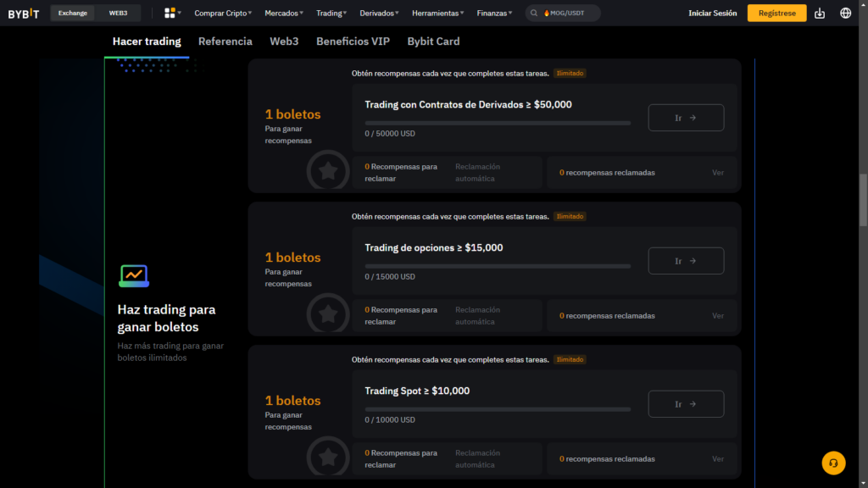Click Ver in the opciones rewards row
868x488 pixels.
[x=718, y=316]
